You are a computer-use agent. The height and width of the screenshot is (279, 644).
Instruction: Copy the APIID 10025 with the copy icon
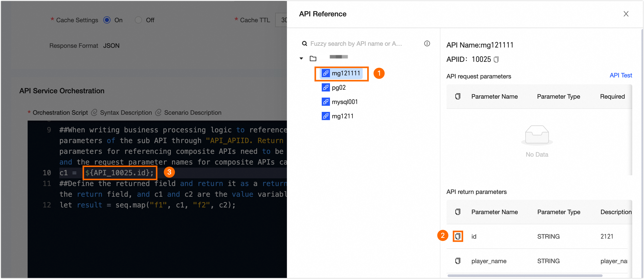click(x=496, y=60)
